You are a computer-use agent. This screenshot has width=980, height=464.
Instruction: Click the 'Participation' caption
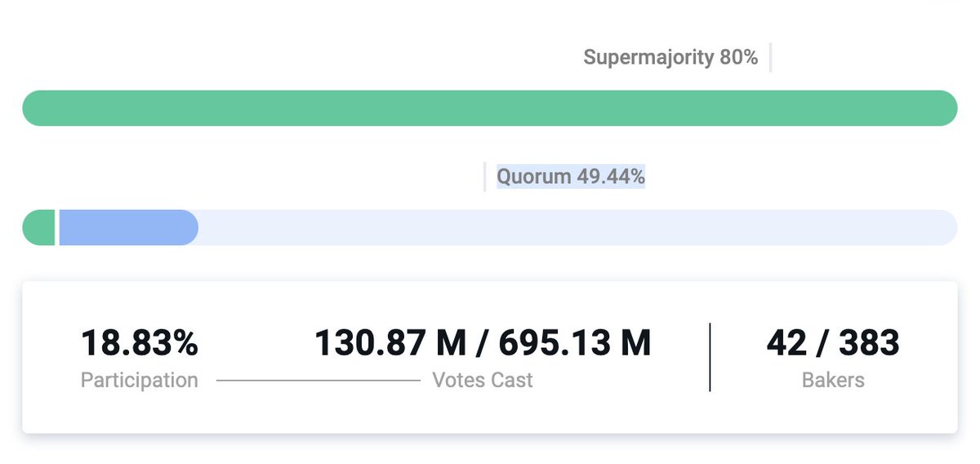click(x=139, y=380)
